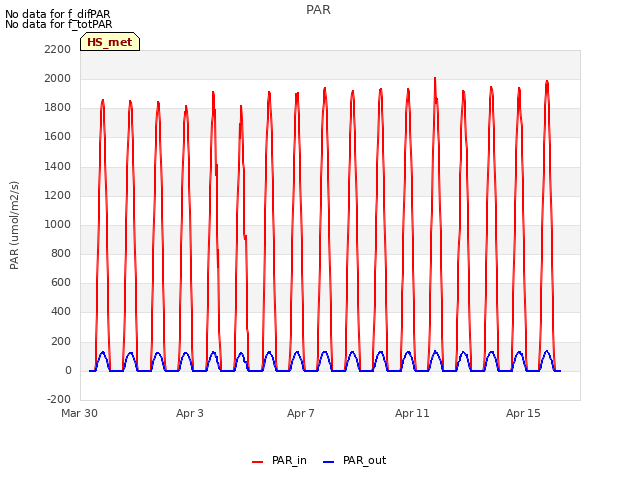This screenshot has width=640, height=480.
Task: Click the 1400 y-axis tick label
Action: [x=58, y=166]
